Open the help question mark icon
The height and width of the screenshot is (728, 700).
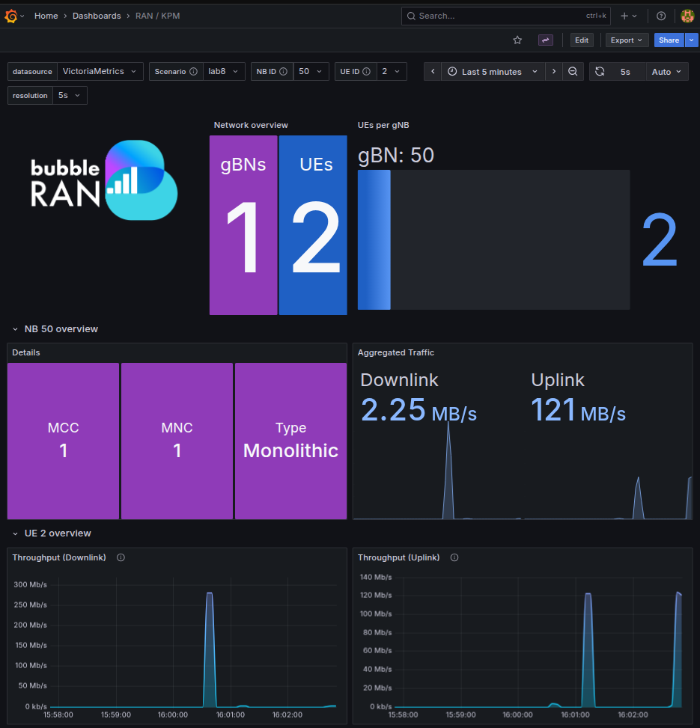(x=661, y=16)
